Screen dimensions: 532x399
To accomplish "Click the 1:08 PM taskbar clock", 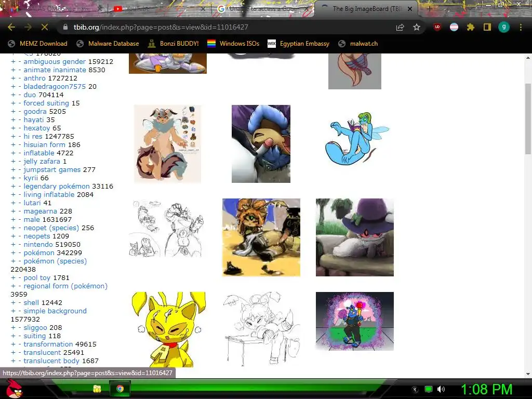I will [x=486, y=389].
